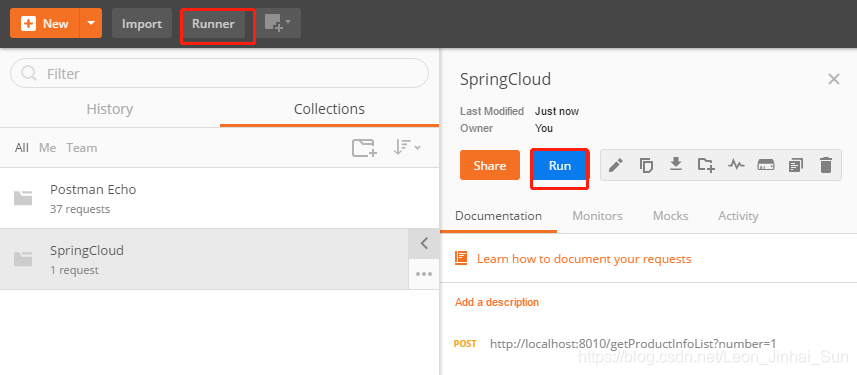
Task: Select the SpringCloud collection
Action: pyautogui.click(x=204, y=259)
